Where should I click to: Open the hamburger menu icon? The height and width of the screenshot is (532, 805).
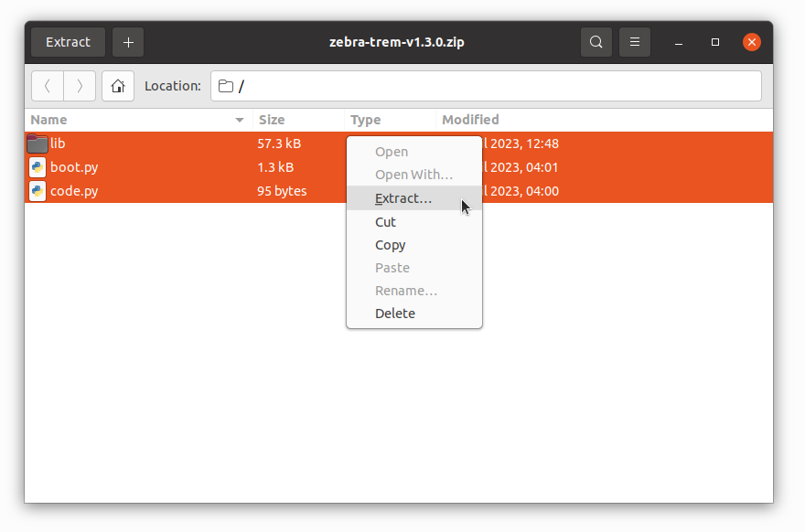[x=635, y=42]
